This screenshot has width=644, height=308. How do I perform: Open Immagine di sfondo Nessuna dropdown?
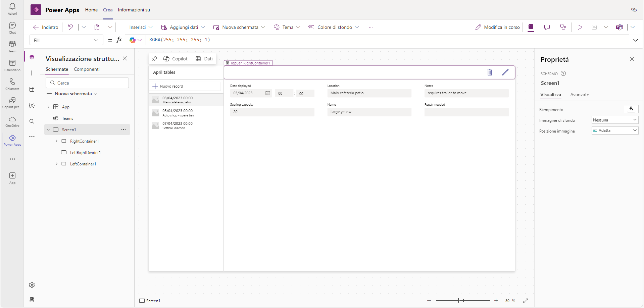coord(615,120)
